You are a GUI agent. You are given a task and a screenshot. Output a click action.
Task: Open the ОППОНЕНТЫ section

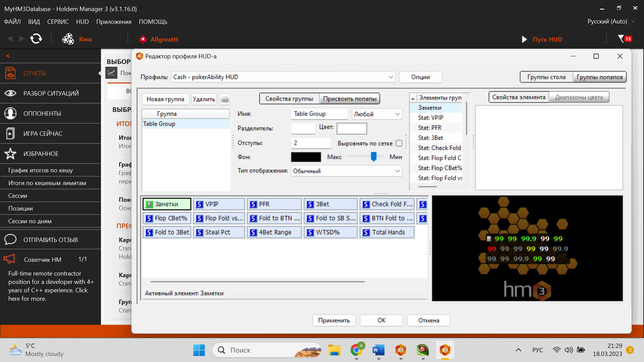pyautogui.click(x=50, y=113)
